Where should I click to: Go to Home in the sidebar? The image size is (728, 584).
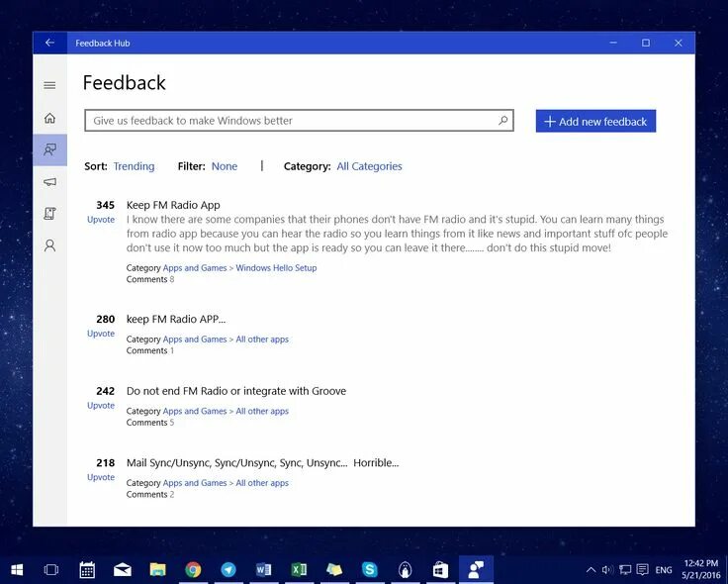click(x=49, y=118)
